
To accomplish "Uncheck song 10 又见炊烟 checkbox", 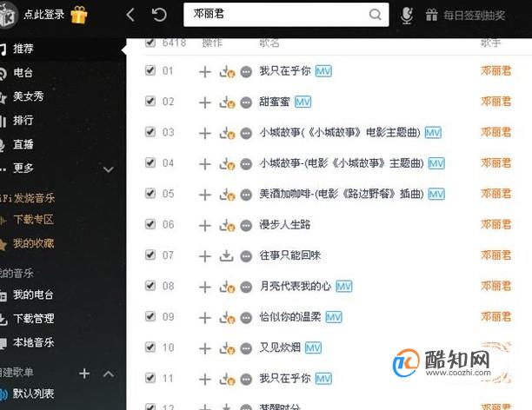I will [150, 347].
